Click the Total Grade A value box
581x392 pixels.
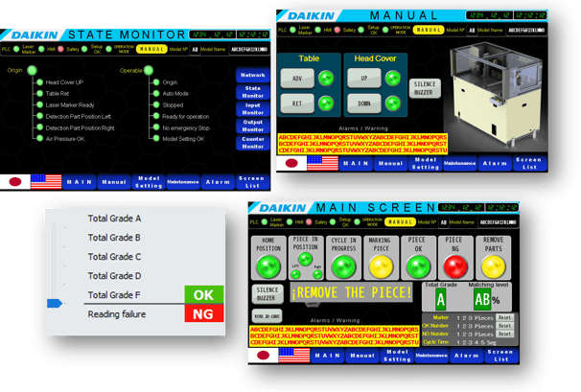pyautogui.click(x=441, y=299)
